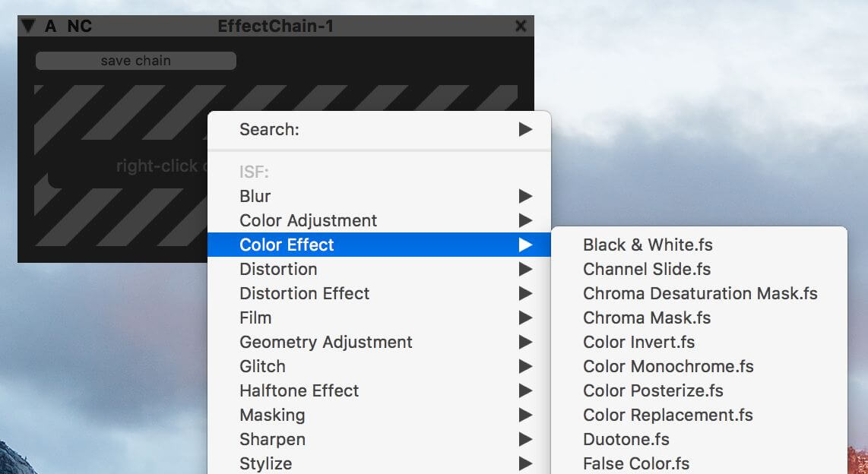Viewport: 868px width, 474px height.
Task: Toggle the NC option in the EffectChain header
Action: coord(80,26)
